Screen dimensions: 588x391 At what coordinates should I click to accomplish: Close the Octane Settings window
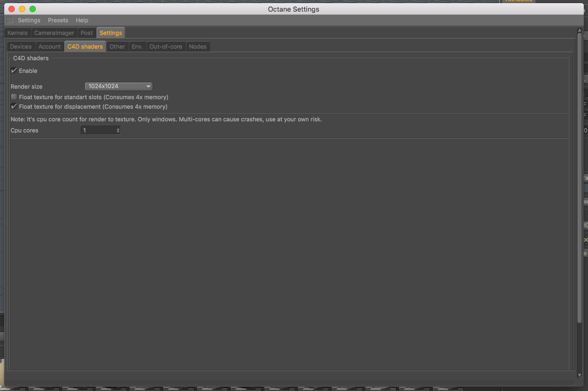coord(12,9)
